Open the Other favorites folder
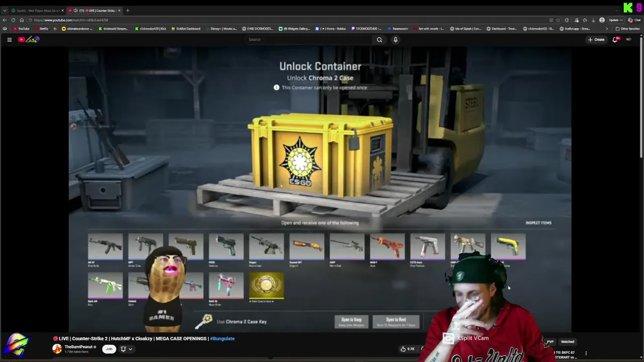The height and width of the screenshot is (362, 644). pos(627,29)
